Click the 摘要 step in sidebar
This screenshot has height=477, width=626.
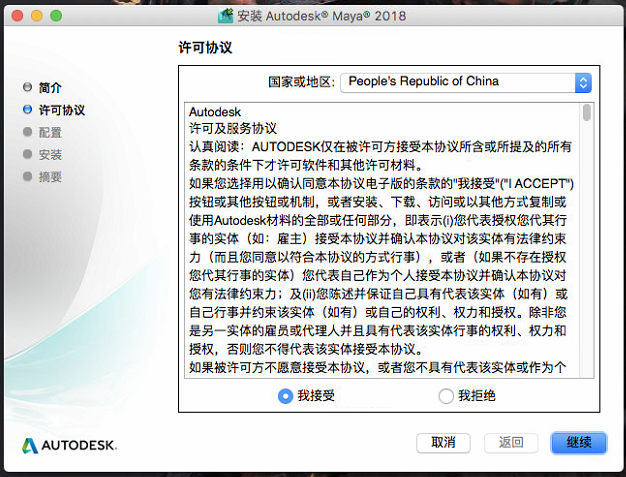pyautogui.click(x=50, y=177)
